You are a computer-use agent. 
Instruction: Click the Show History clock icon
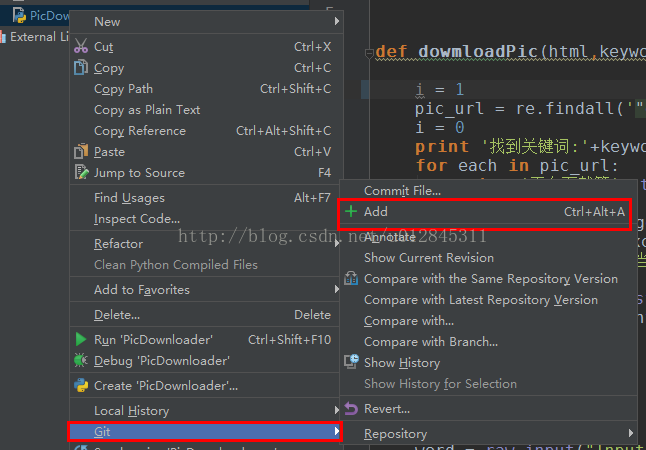point(351,362)
